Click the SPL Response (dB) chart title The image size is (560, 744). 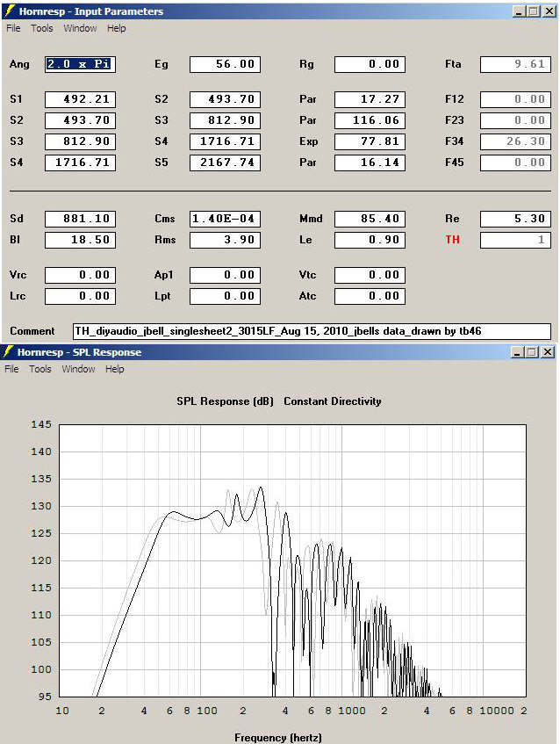click(225, 401)
